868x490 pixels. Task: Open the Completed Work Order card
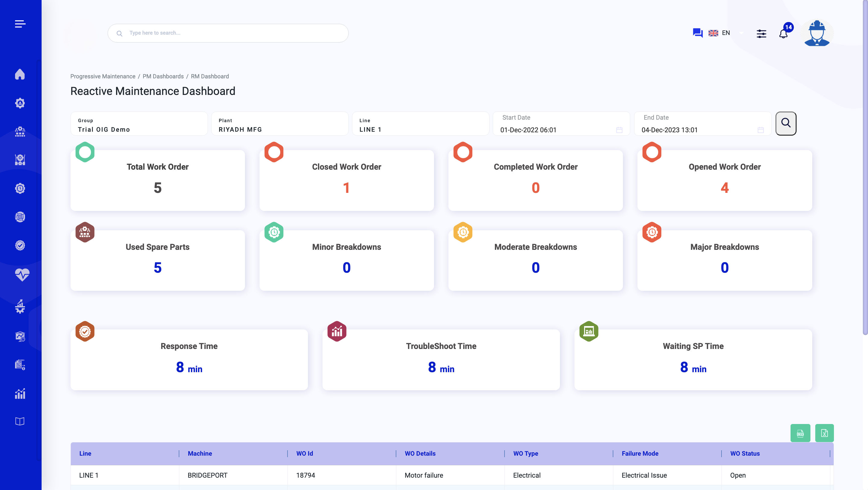click(536, 181)
